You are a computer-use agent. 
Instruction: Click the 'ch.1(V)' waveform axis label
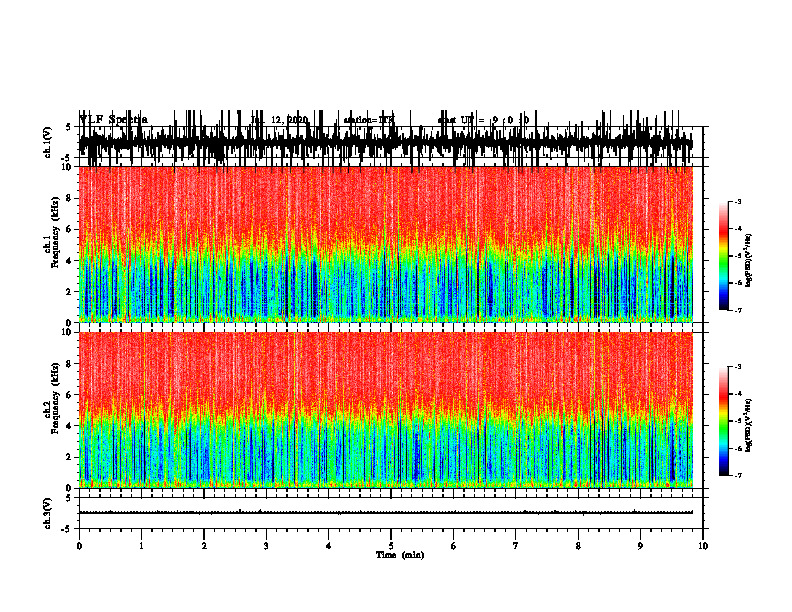48,142
